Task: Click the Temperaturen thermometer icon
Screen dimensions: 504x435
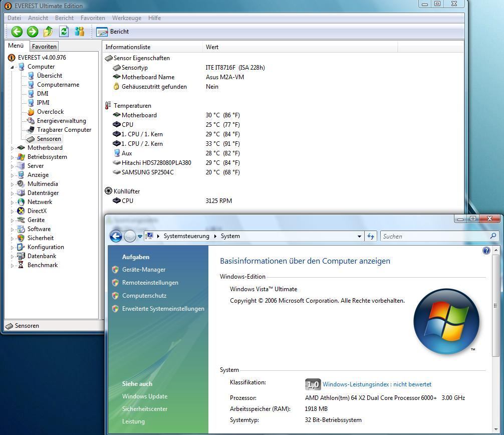Action: [108, 105]
